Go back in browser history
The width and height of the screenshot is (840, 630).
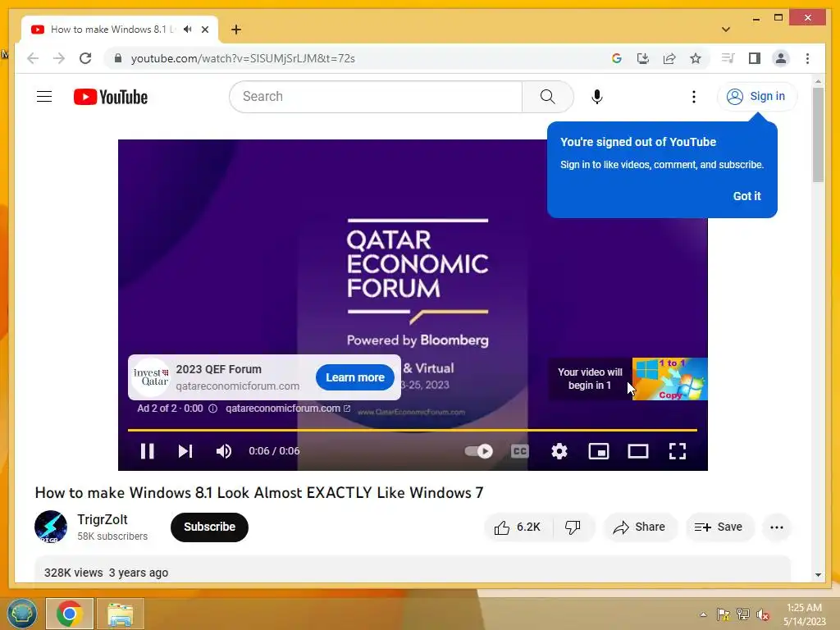[33, 58]
